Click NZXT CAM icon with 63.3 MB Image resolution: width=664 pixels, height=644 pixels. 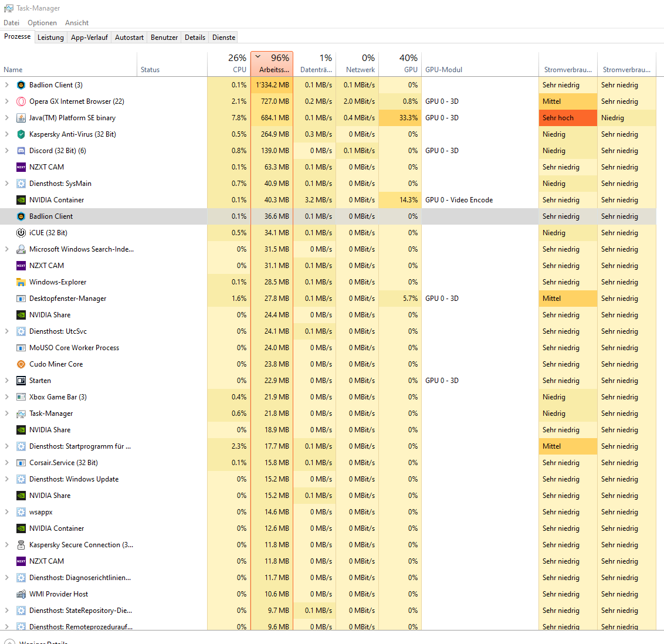coord(21,167)
